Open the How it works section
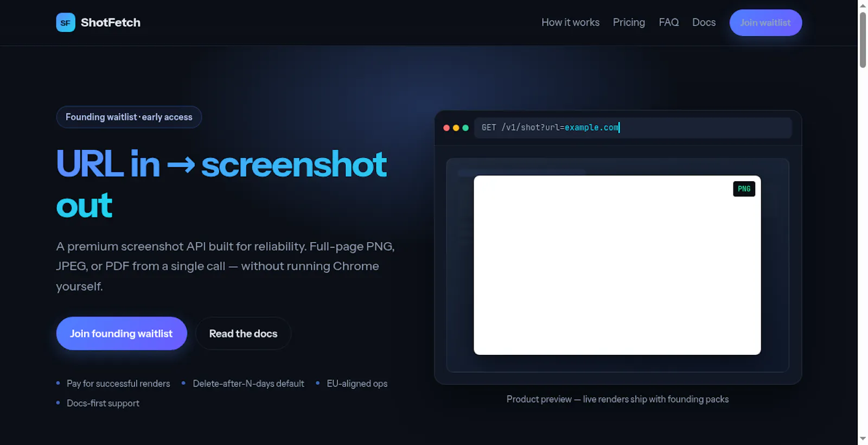 pyautogui.click(x=570, y=22)
